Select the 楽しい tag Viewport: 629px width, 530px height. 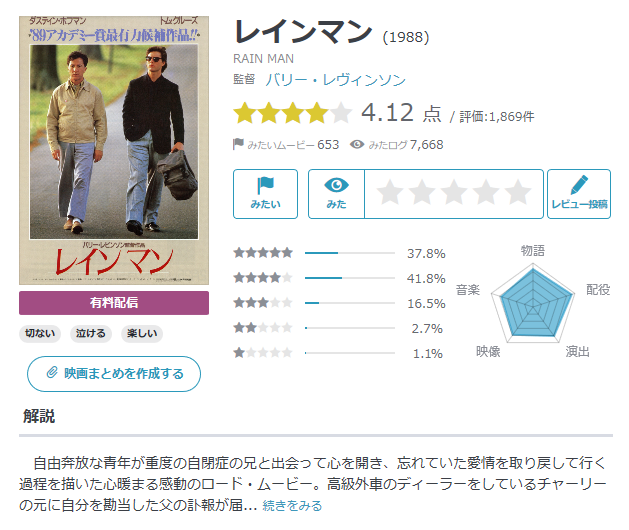pyautogui.click(x=142, y=333)
